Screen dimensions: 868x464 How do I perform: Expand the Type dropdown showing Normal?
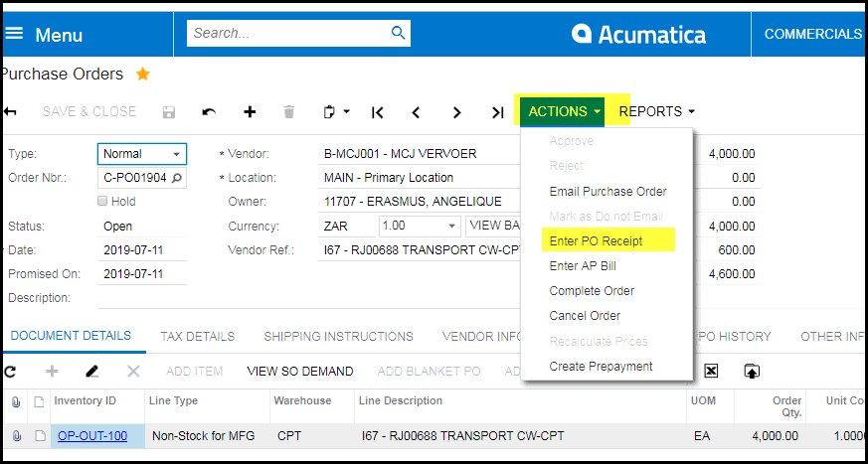click(176, 154)
